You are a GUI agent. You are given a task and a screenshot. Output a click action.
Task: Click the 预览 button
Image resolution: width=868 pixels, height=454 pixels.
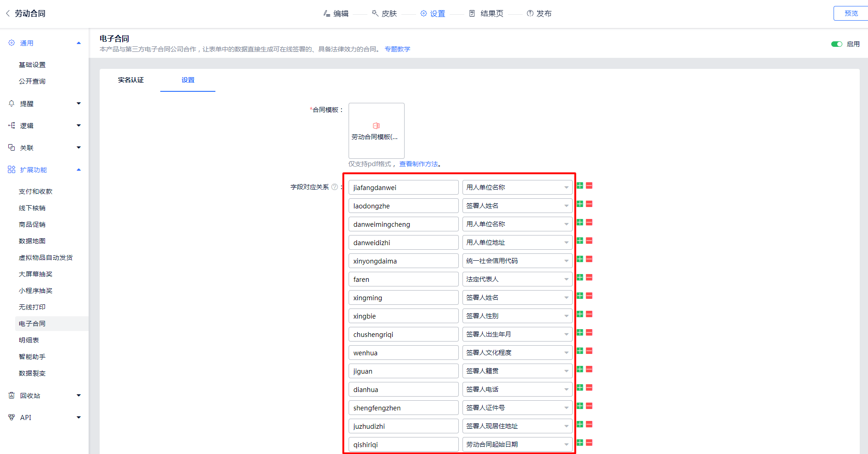(851, 14)
